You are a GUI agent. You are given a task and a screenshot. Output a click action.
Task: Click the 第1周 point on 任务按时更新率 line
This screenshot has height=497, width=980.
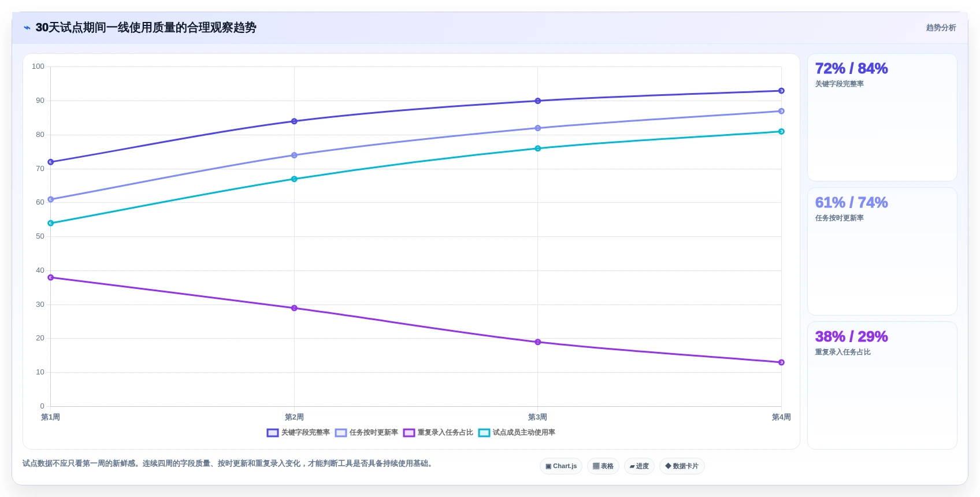[x=51, y=199]
